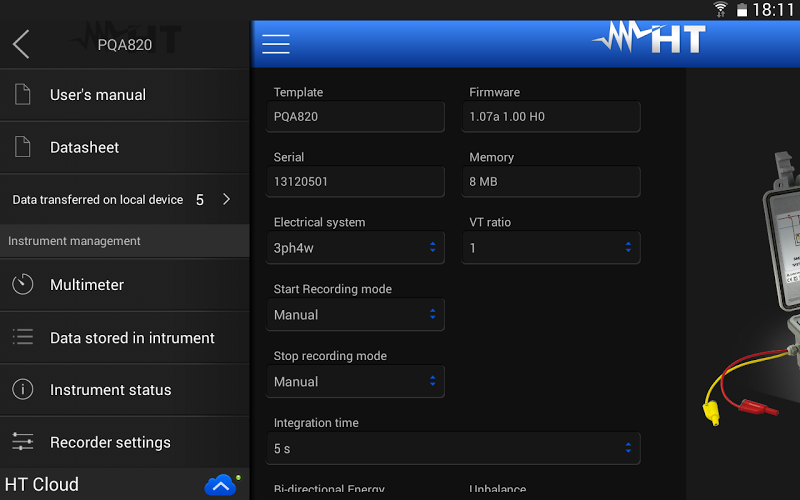Tap the count 5 beside Data transferred
This screenshot has height=500, width=800.
200,200
